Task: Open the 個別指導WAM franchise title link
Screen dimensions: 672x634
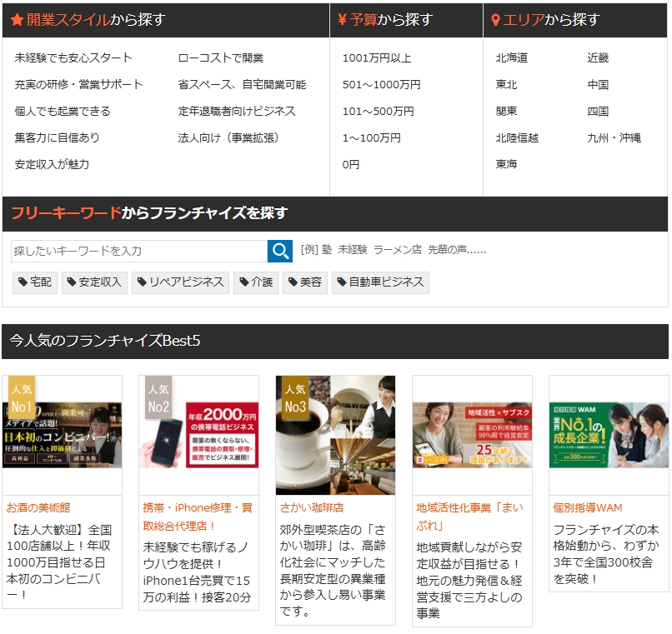Action: click(x=587, y=507)
